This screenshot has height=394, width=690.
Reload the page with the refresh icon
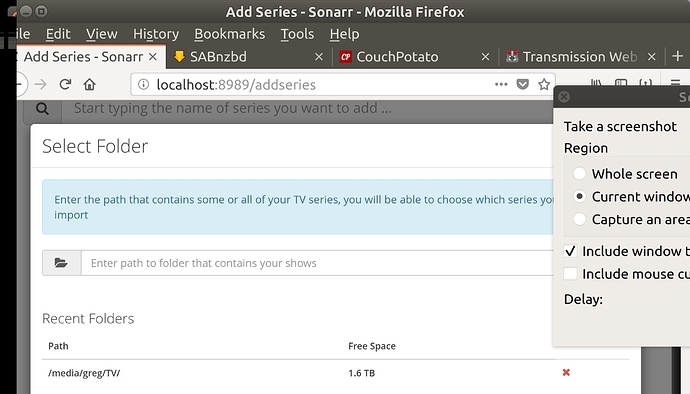click(x=65, y=84)
